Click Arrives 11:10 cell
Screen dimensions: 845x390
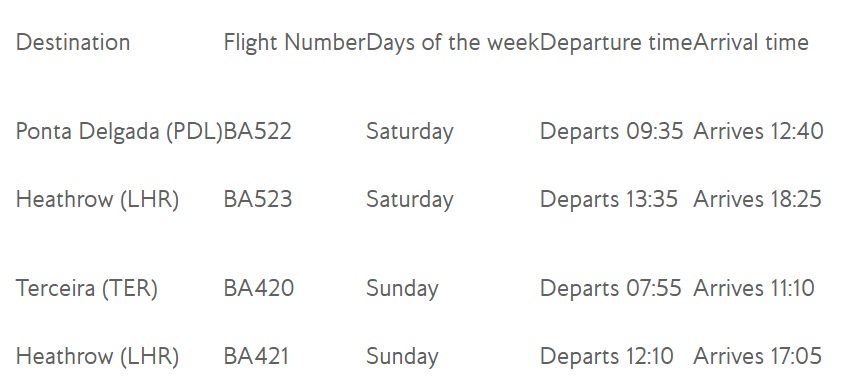click(753, 288)
